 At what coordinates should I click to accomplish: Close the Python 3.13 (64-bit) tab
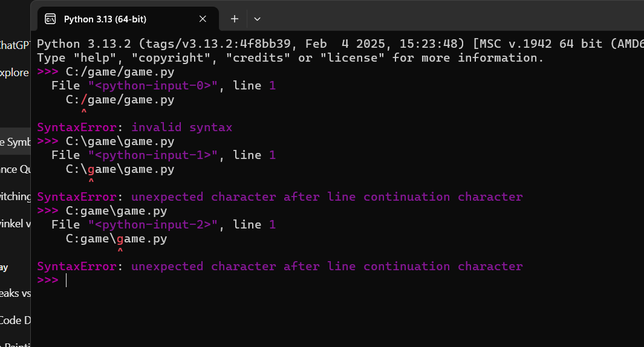click(203, 19)
